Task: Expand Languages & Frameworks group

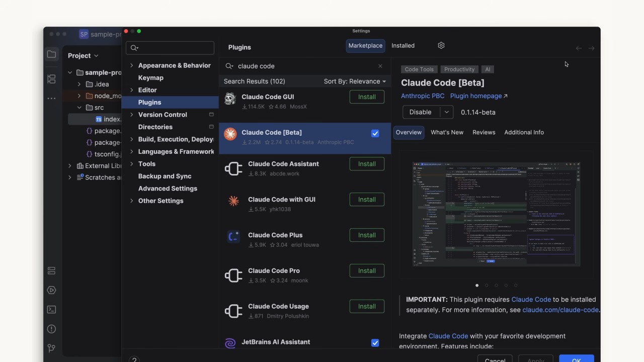Action: pos(132,151)
